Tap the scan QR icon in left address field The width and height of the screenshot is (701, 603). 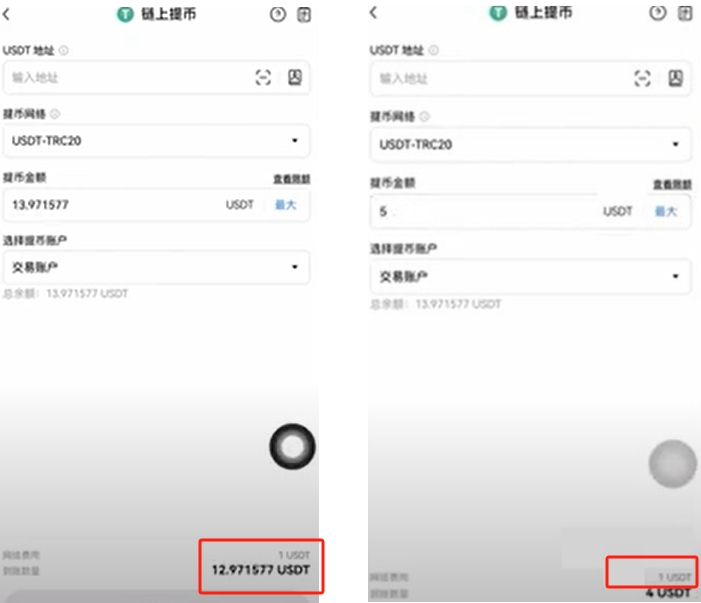point(263,77)
